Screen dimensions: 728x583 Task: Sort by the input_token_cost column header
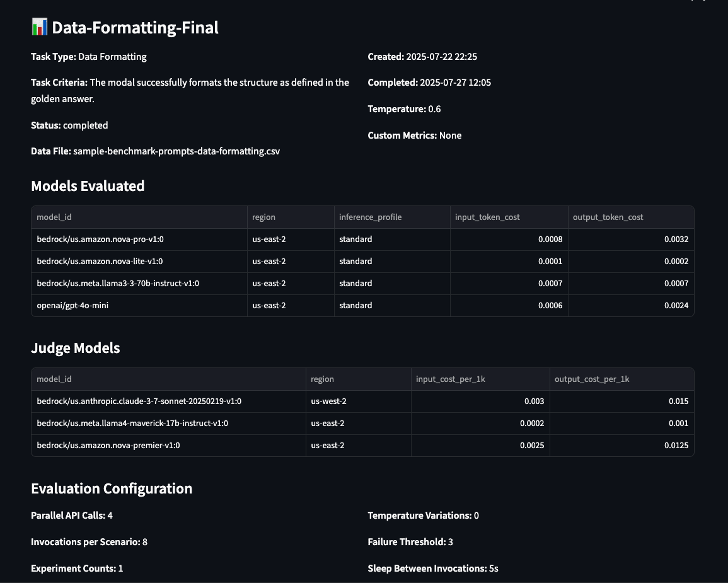coord(487,217)
